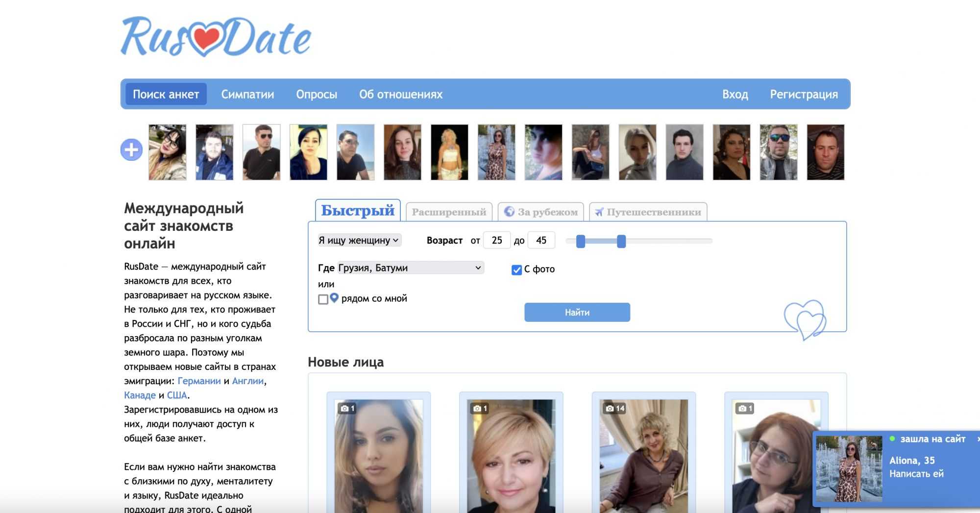Open the 'Я ищу женщину' dropdown
This screenshot has height=513, width=980.
click(x=359, y=240)
